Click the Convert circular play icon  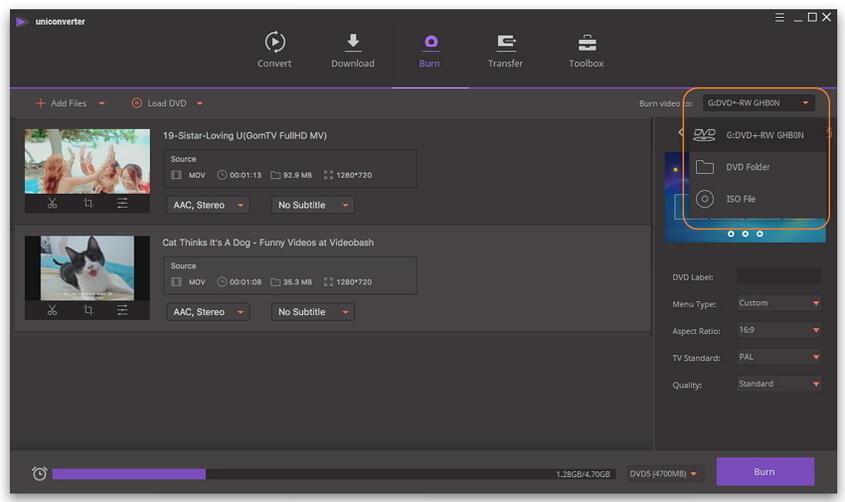click(275, 41)
